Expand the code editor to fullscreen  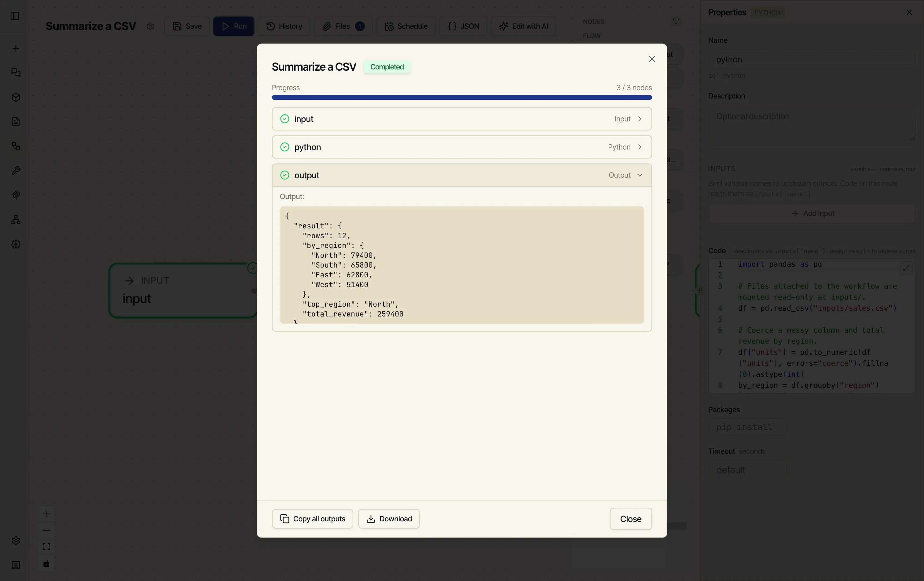pyautogui.click(x=906, y=268)
